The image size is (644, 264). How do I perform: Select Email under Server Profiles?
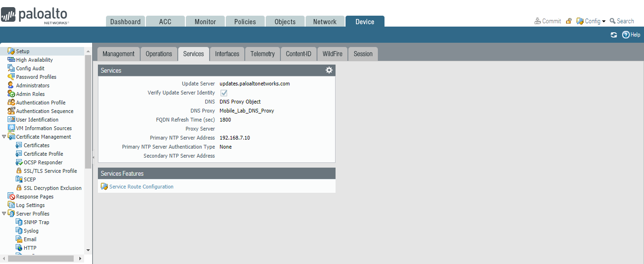pyautogui.click(x=30, y=239)
